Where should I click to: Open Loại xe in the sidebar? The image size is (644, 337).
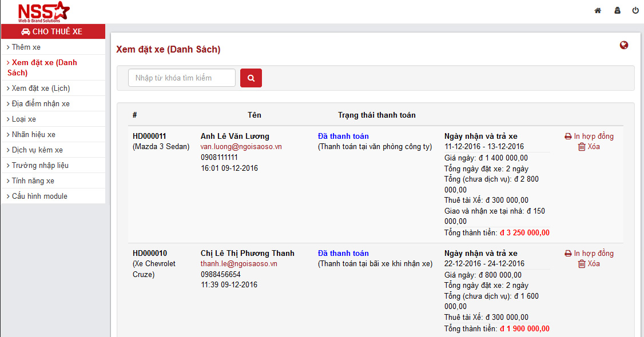click(24, 119)
